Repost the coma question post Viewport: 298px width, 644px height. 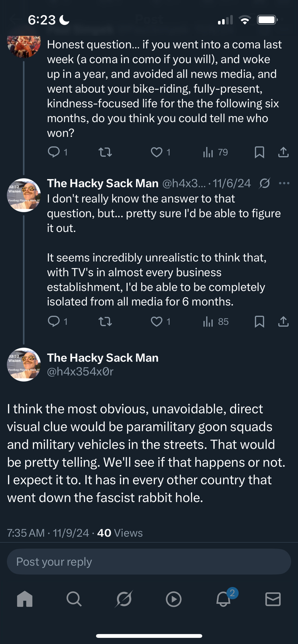click(105, 152)
